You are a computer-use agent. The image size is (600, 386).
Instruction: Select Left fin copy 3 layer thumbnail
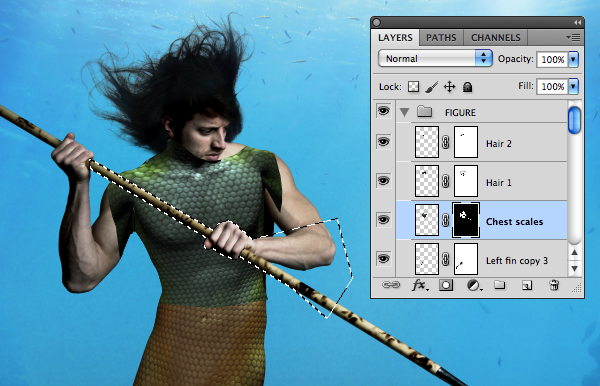click(427, 259)
